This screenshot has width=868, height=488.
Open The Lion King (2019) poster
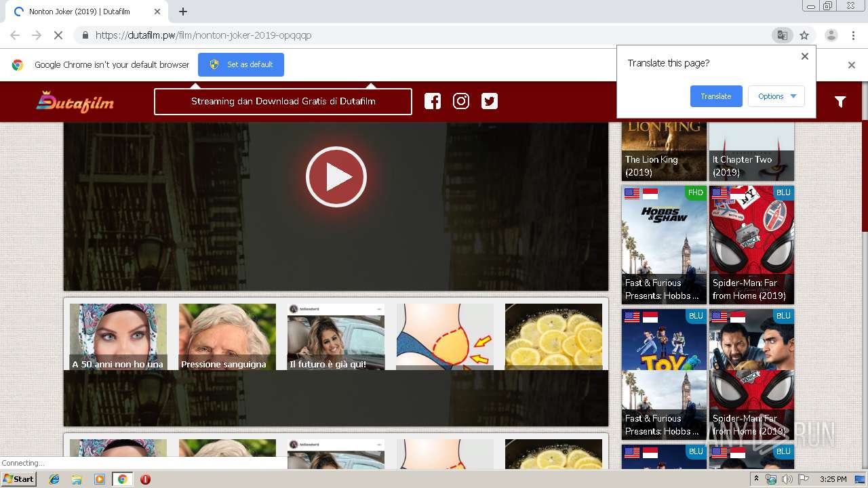tap(664, 150)
